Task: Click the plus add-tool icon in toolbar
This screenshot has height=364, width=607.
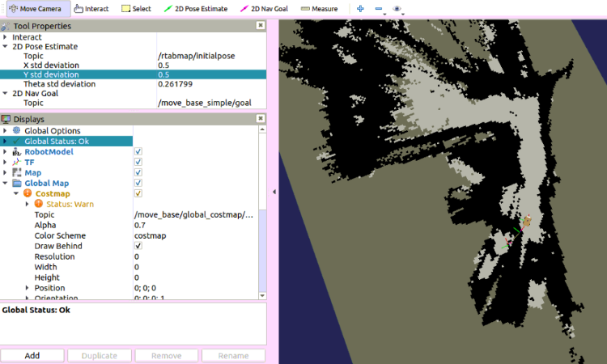Action: [x=360, y=9]
